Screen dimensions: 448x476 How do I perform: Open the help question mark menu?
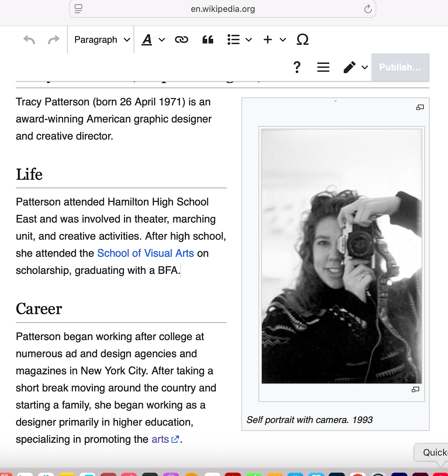pos(297,67)
